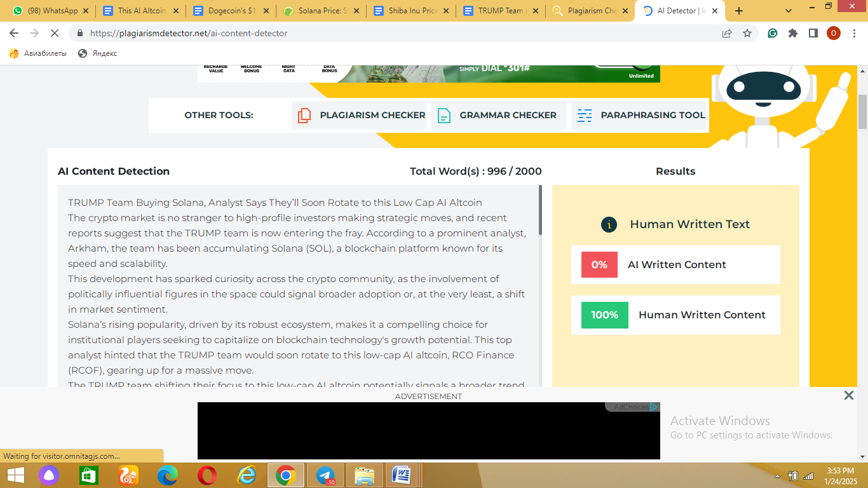The width and height of the screenshot is (868, 488).
Task: Open the Grammar Checker tool
Action: (499, 115)
